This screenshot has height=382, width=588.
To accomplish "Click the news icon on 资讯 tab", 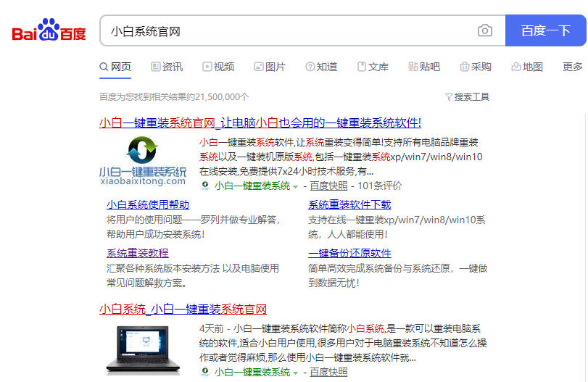I will 155,67.
